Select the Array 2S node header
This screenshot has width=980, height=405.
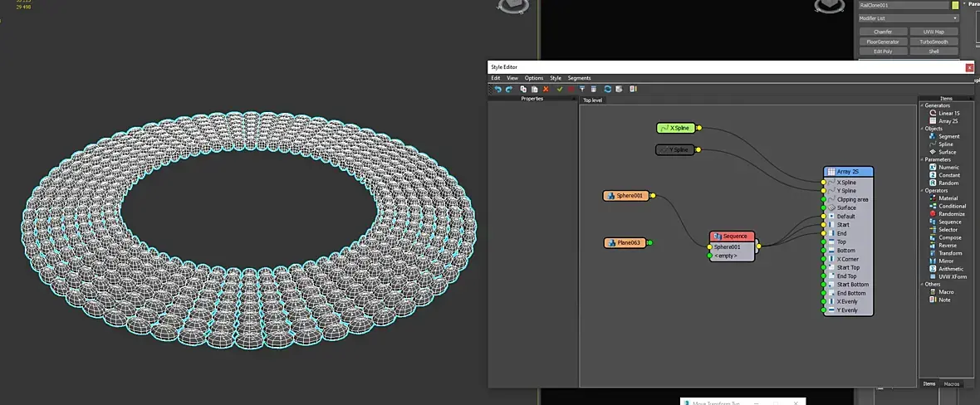coord(848,171)
